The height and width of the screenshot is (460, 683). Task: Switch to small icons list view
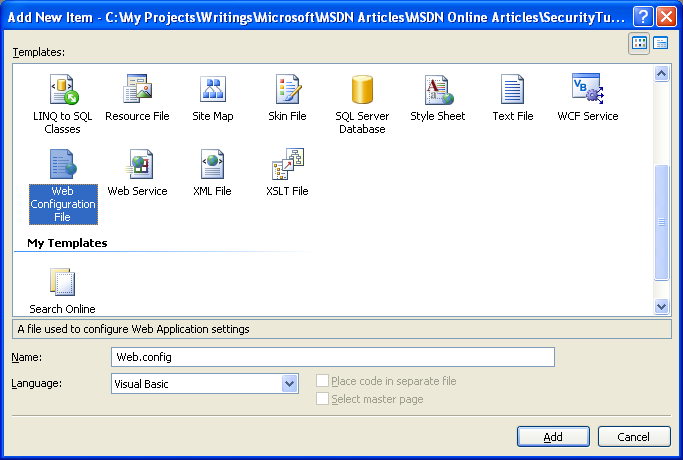pos(661,43)
